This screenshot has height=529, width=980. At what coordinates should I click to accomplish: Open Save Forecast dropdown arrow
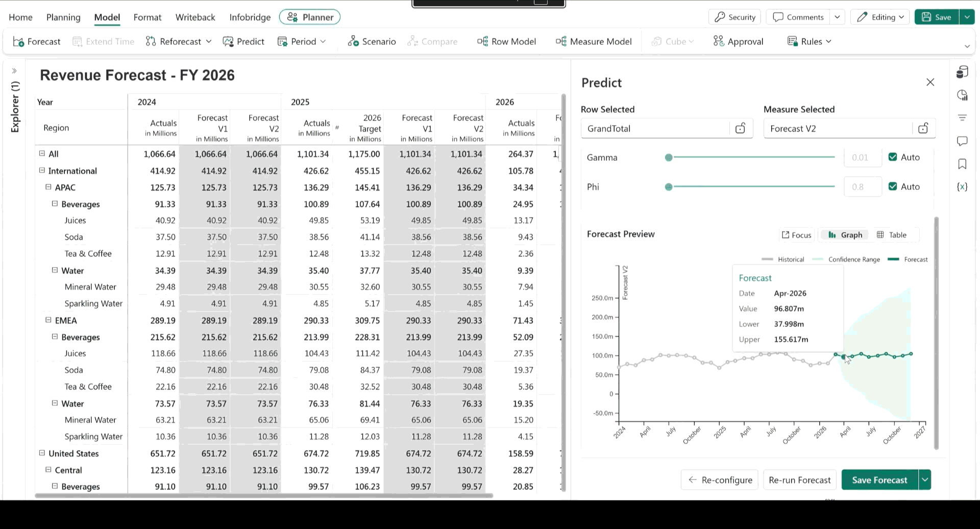point(925,479)
